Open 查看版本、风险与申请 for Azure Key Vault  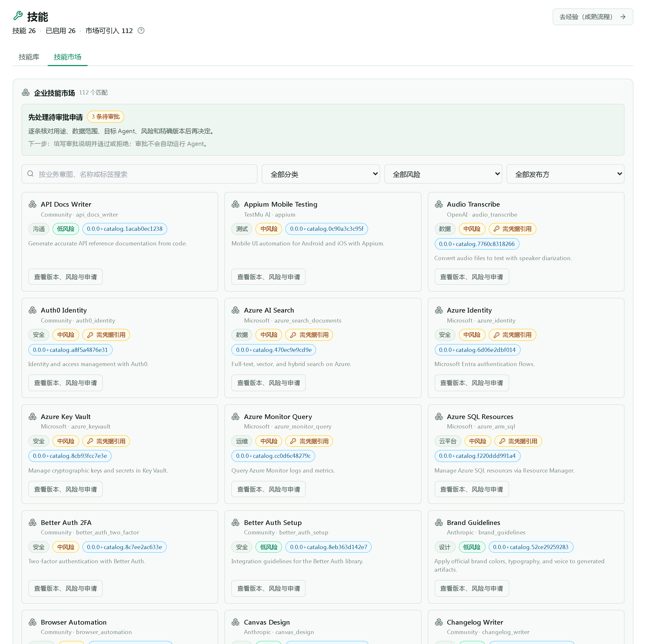(66, 489)
